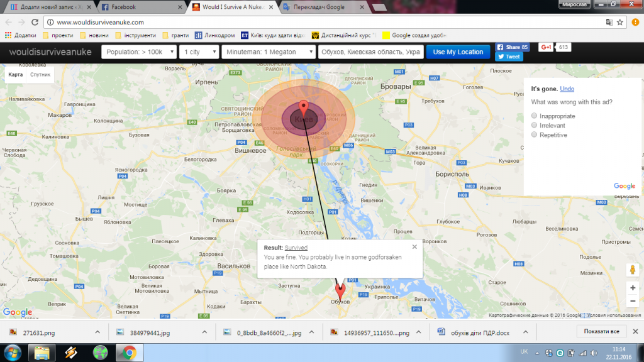Close the Result info popup
The height and width of the screenshot is (362, 644).
(414, 246)
